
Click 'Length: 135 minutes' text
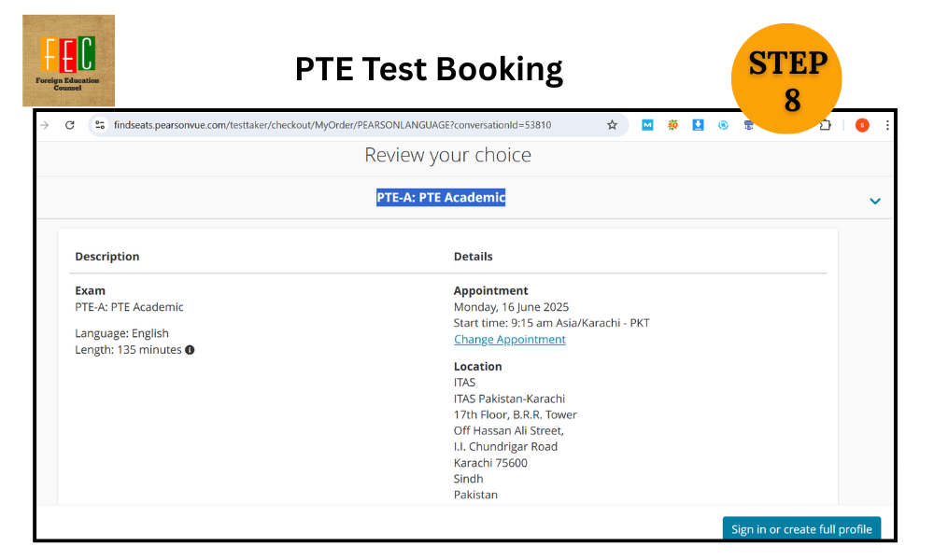(128, 350)
